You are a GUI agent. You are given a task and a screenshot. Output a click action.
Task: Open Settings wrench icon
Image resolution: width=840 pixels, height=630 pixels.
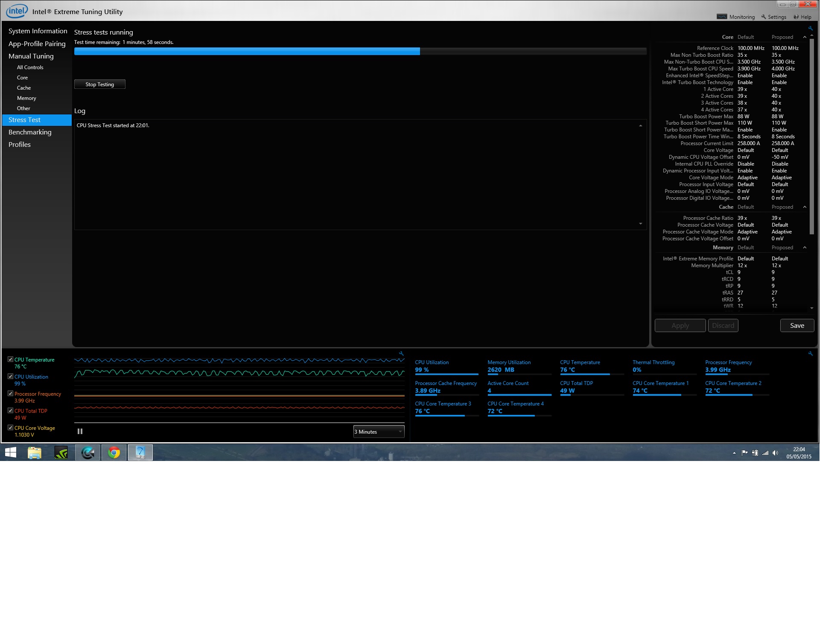764,17
